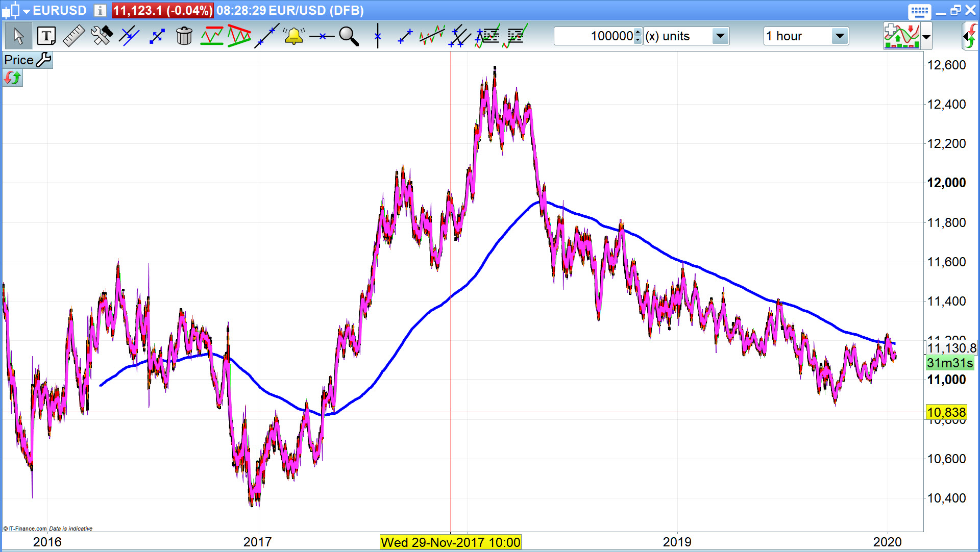Select the support resistance channel tool
Screen dimensions: 980x552
pos(211,36)
